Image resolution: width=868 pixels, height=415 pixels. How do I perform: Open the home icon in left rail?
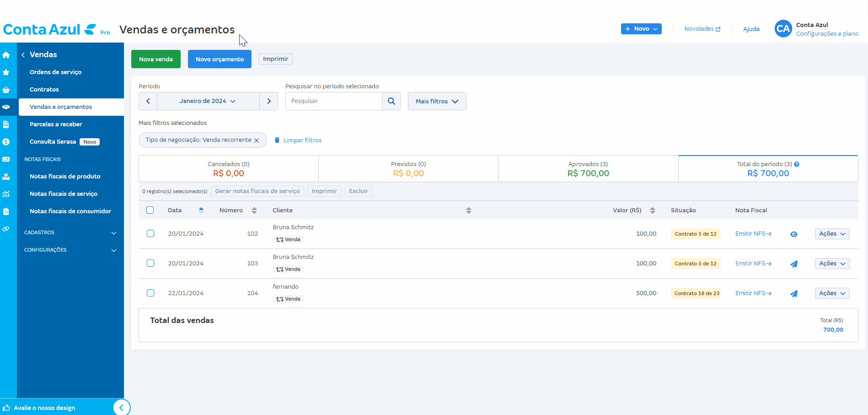pyautogui.click(x=6, y=55)
